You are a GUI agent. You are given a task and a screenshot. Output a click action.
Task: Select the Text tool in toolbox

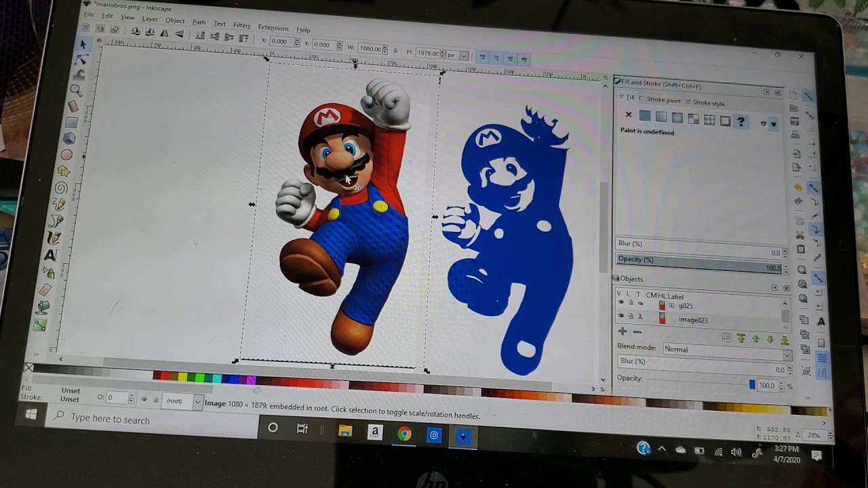(51, 256)
